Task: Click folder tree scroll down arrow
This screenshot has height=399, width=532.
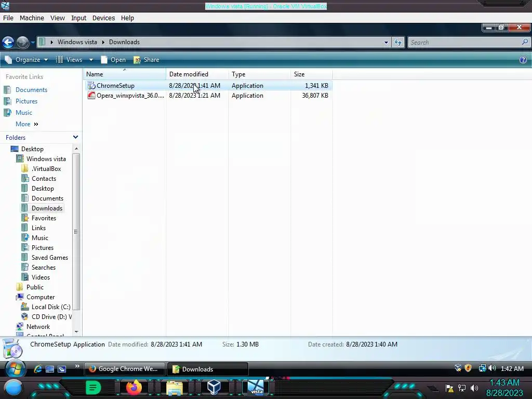Action: point(76,331)
